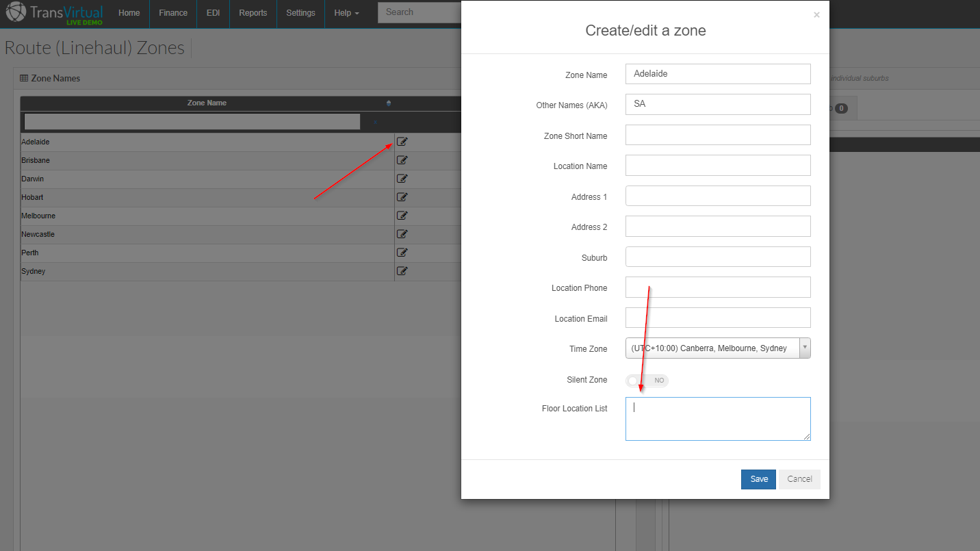The height and width of the screenshot is (551, 980).
Task: Click the edit icon for Newcastle zone
Action: point(402,234)
